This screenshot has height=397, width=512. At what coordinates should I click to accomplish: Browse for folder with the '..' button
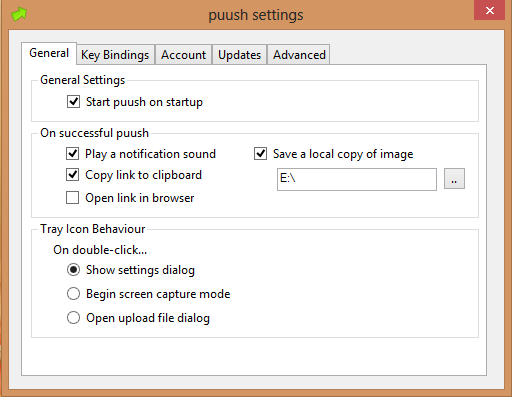(x=454, y=179)
